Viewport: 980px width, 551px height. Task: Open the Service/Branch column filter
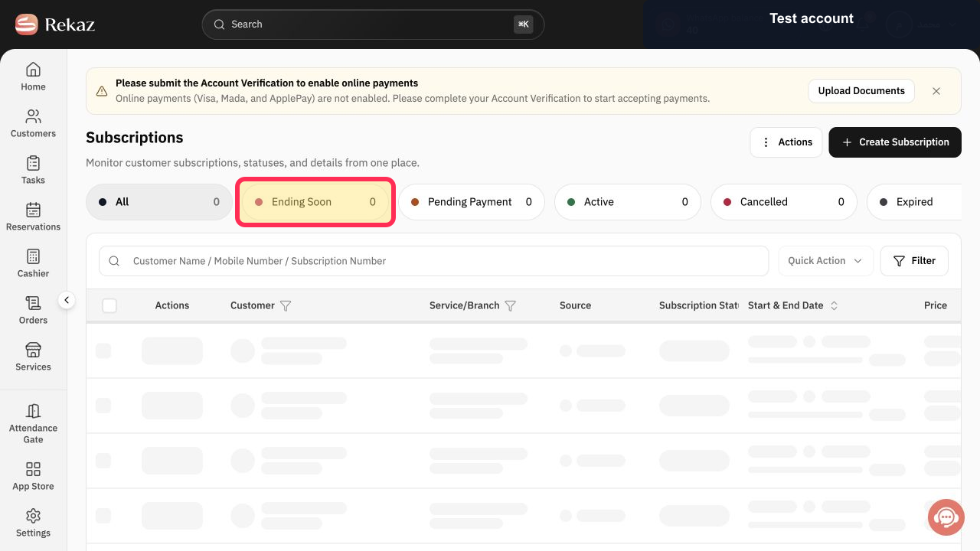click(511, 305)
